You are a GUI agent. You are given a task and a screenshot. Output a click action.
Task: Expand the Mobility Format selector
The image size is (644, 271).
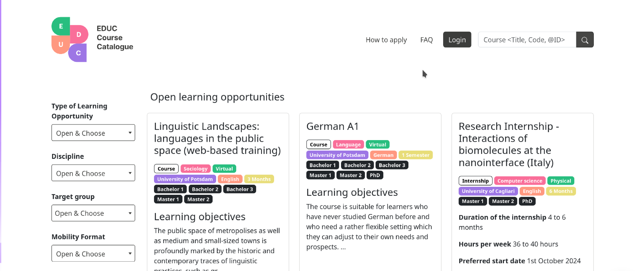pos(93,253)
